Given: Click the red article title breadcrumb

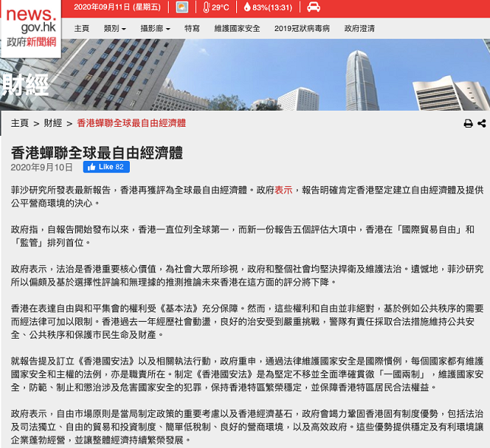Looking at the screenshot, I should 131,123.
